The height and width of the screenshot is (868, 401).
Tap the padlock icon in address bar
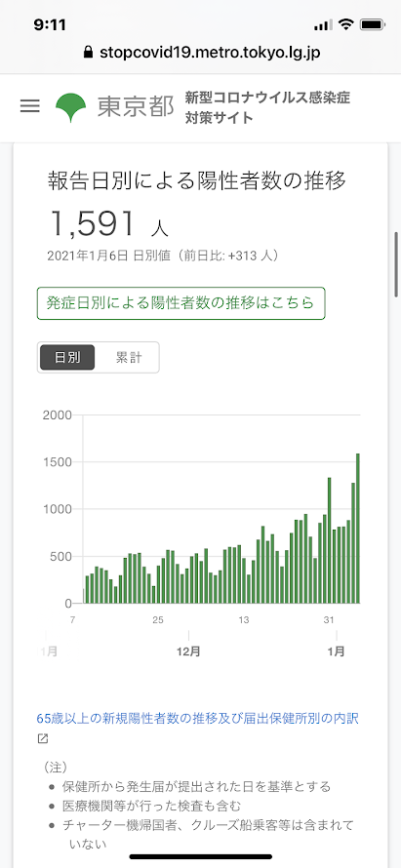point(88,53)
